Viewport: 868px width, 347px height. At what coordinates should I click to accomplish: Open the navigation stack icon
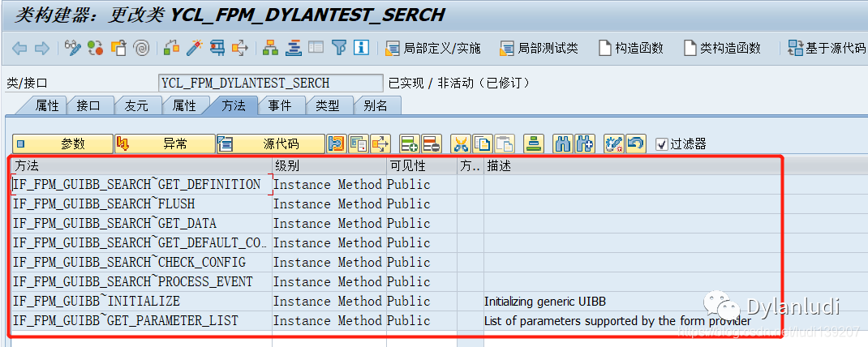click(x=294, y=48)
